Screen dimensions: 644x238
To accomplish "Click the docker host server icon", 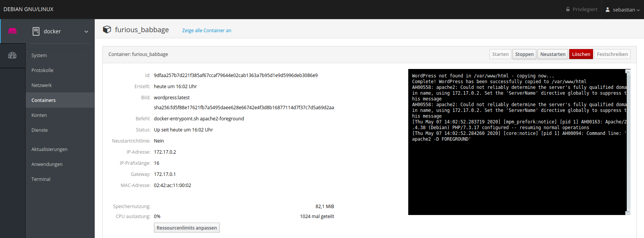I will pos(36,31).
